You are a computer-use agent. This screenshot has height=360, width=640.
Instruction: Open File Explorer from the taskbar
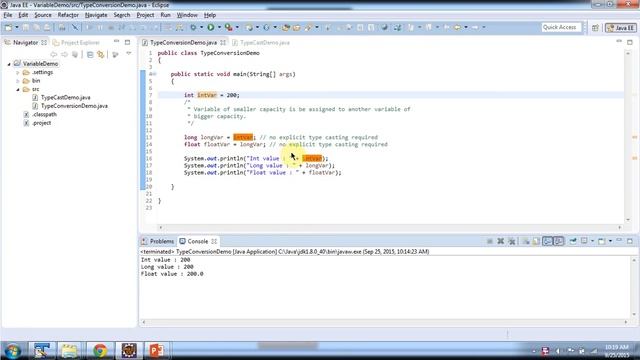[x=70, y=351]
